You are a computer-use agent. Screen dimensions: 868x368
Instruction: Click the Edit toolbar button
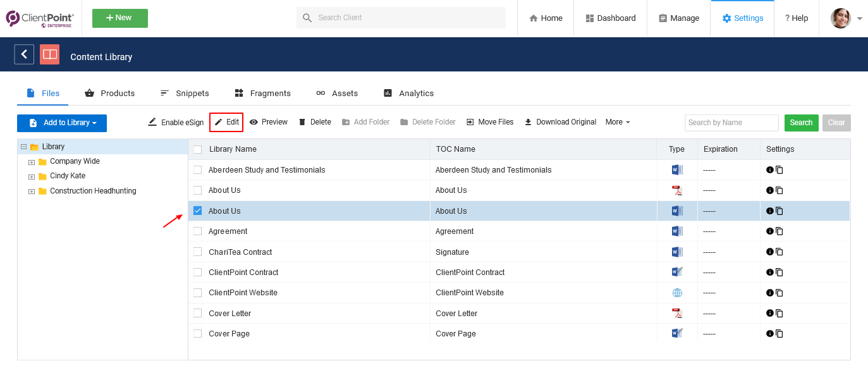226,122
